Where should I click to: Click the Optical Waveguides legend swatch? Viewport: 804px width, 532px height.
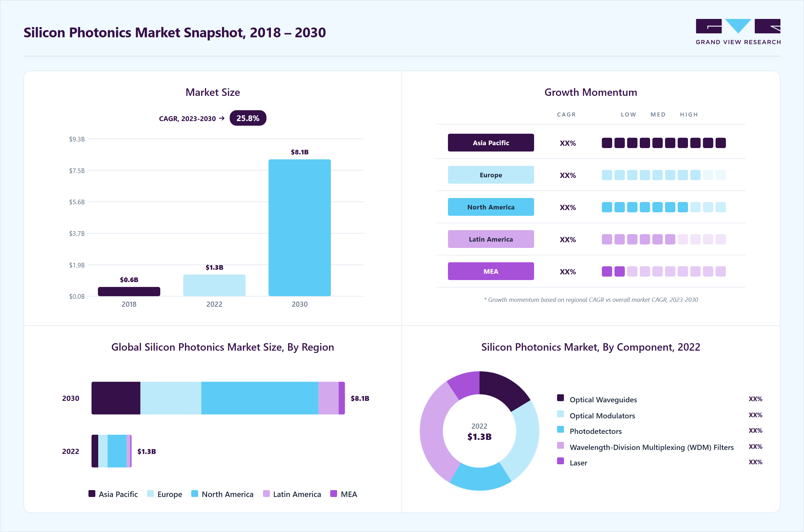tap(561, 398)
